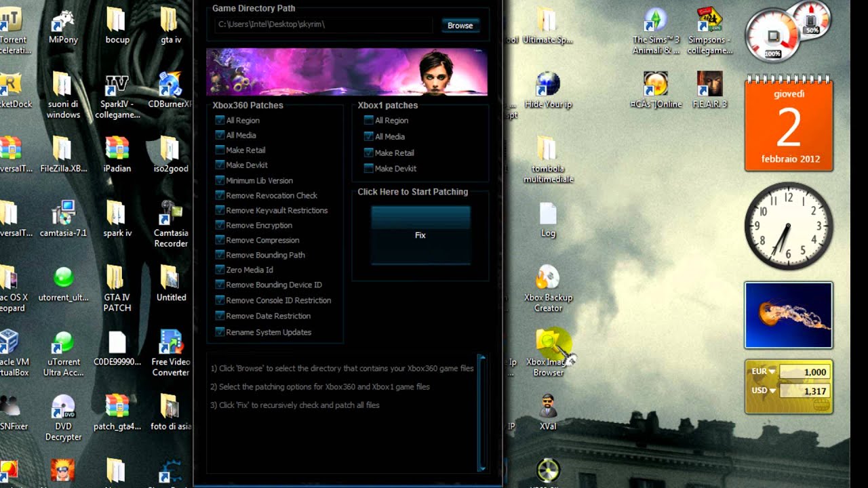Toggle Xbox360 Make Devkit checkbox
This screenshot has width=868, height=488.
click(220, 165)
